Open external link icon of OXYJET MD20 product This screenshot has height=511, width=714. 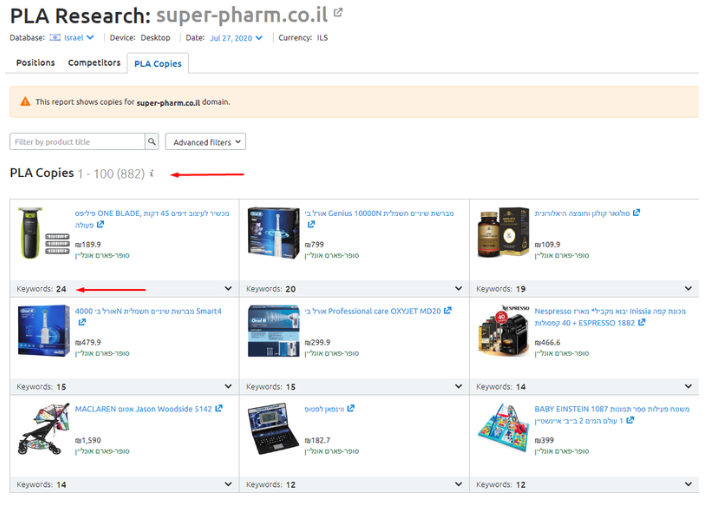pos(448,310)
